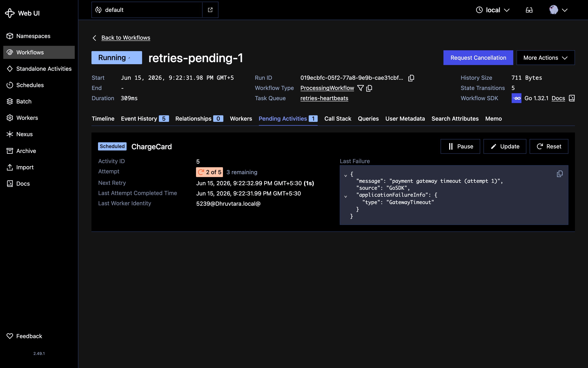Open external link icon beside default namespace
The width and height of the screenshot is (588, 368).
(210, 10)
